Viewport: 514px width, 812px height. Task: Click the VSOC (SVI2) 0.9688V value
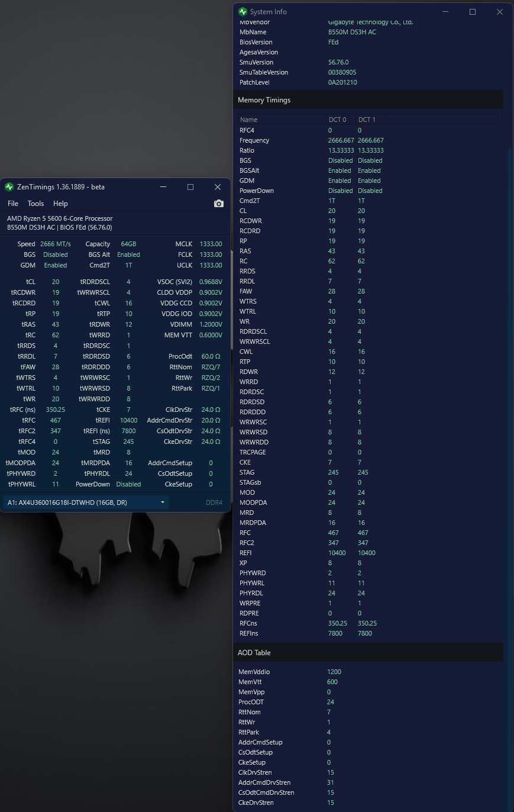[x=211, y=282]
